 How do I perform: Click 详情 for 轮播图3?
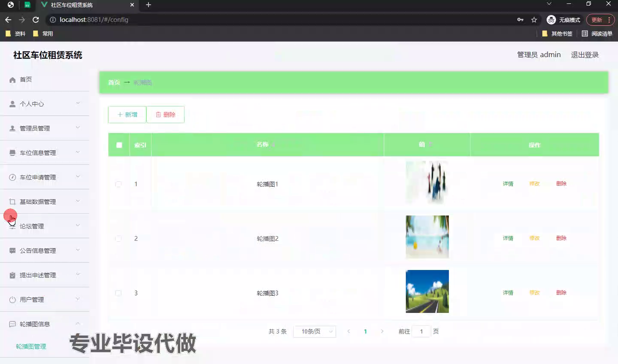point(508,293)
